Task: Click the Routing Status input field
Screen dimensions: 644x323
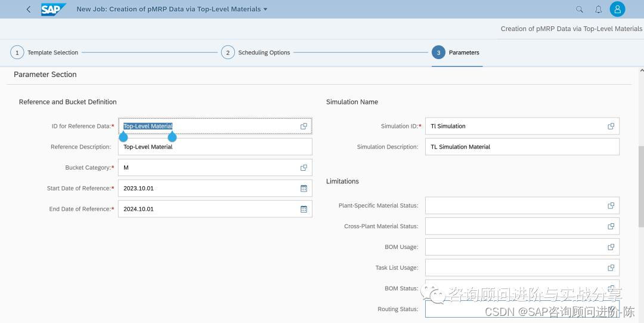Action: 522,309
